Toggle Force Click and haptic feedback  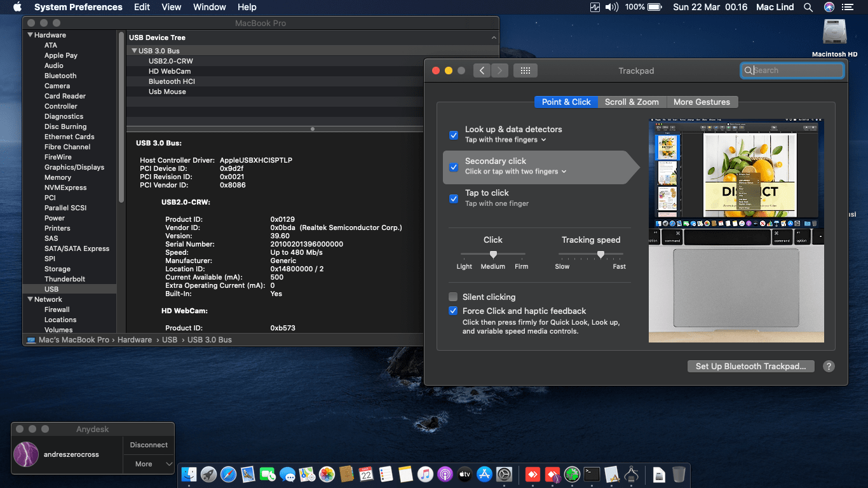pyautogui.click(x=453, y=311)
